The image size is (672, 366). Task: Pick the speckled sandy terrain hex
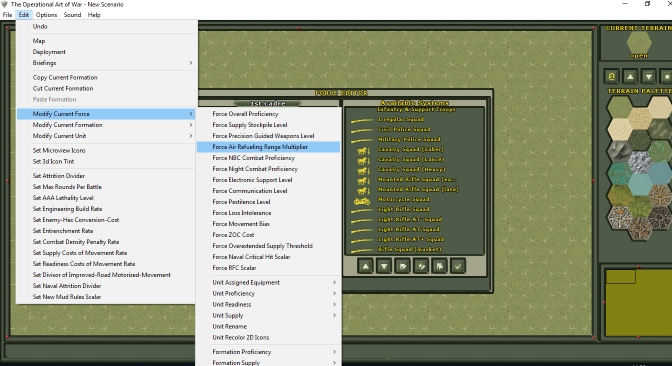pos(640,118)
